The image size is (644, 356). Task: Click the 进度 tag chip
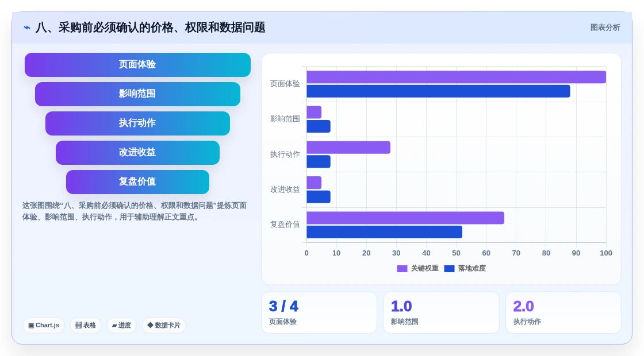121,325
